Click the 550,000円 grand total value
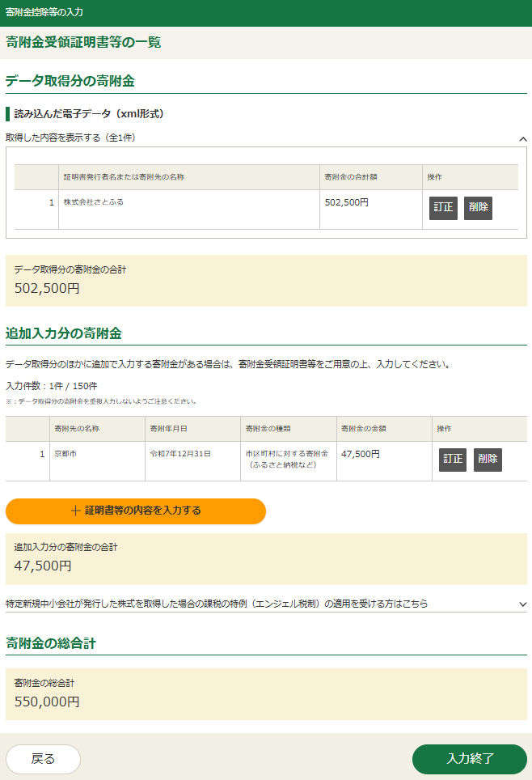Image resolution: width=532 pixels, height=780 pixels. (x=47, y=702)
